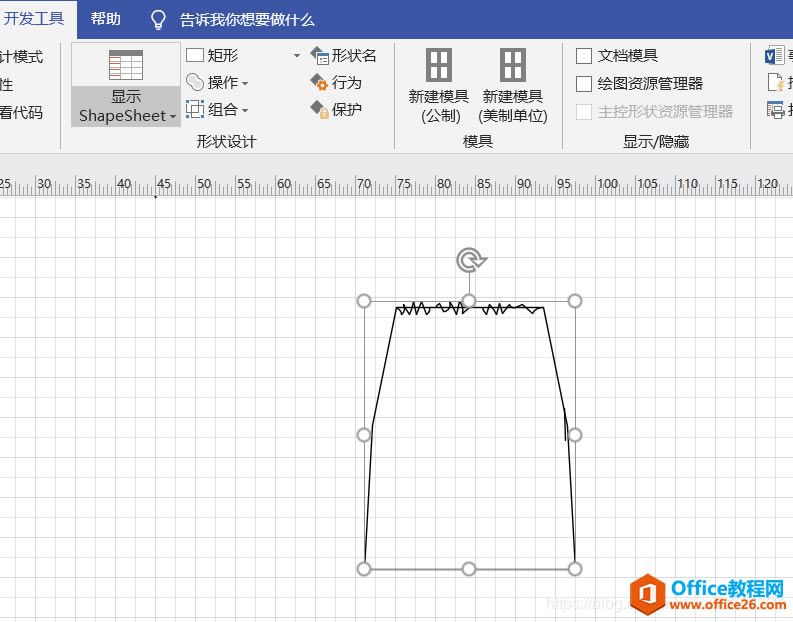Toggle Drawing Explorer (绘图资源管理器) checkbox
Viewport: 793px width, 622px height.
click(584, 83)
